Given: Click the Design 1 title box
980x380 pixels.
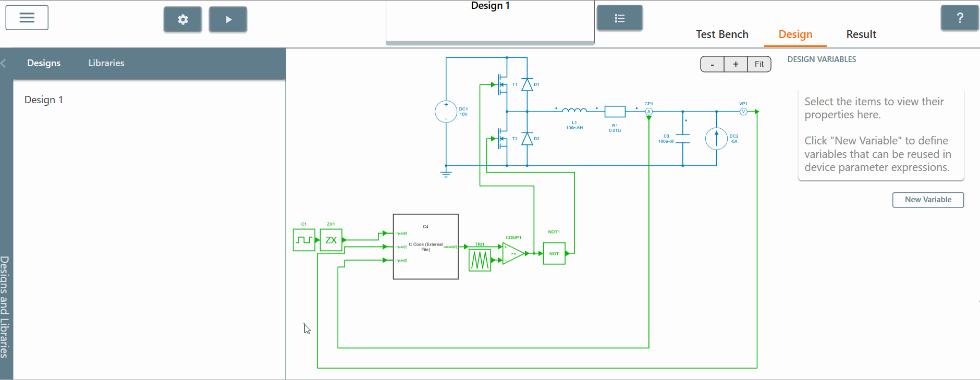Looking at the screenshot, I should click(x=490, y=22).
